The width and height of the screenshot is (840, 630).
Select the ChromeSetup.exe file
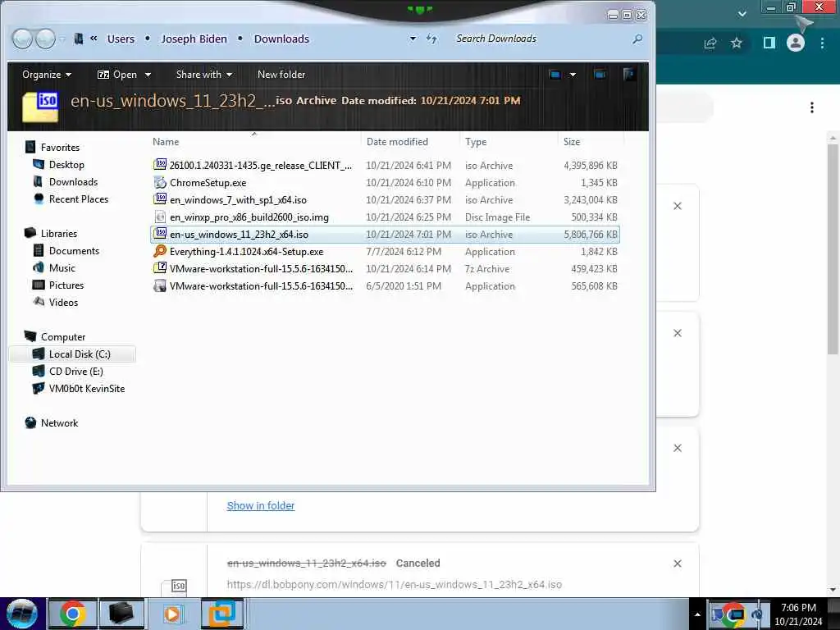(386, 183)
